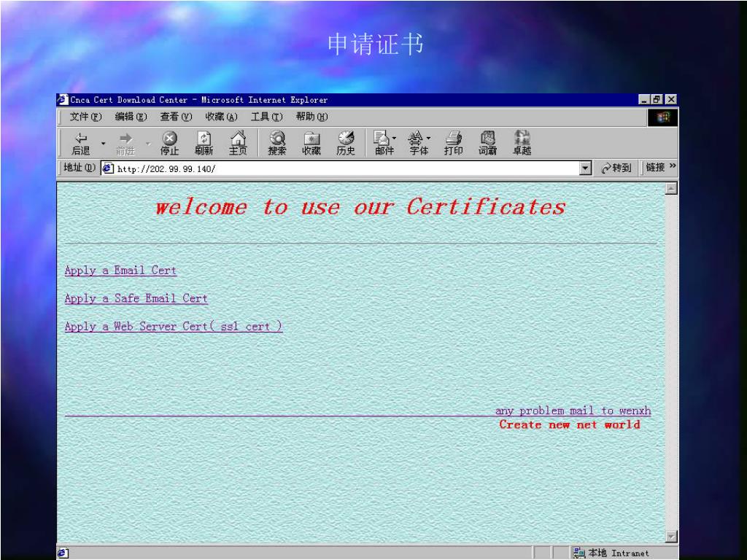
Task: Open the Favorites (收藏) menu
Action: (221, 117)
